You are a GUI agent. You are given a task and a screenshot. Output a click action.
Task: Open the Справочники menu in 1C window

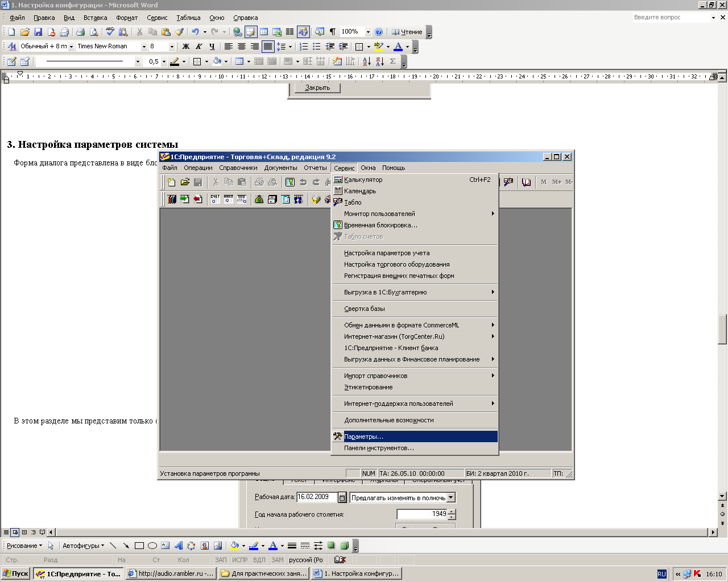click(238, 168)
